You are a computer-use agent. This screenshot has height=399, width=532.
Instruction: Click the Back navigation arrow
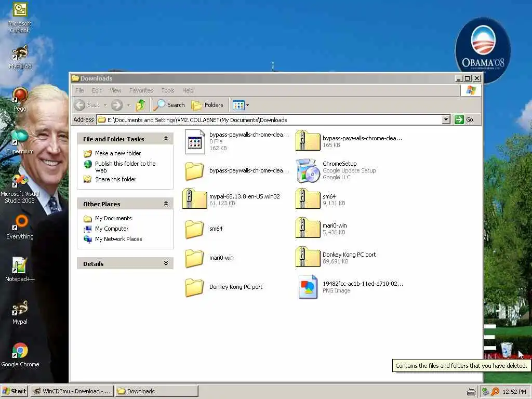87,105
